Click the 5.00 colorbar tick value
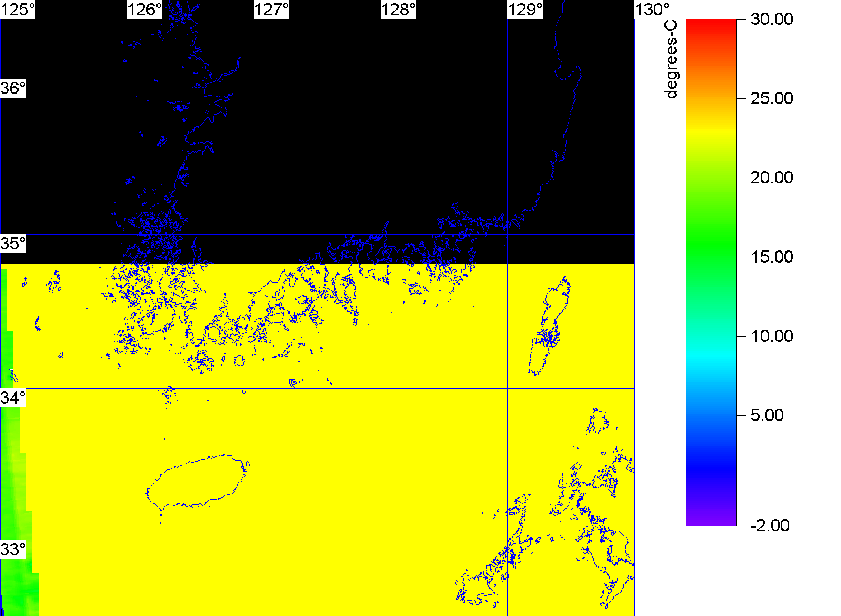The image size is (841, 616). click(x=767, y=415)
